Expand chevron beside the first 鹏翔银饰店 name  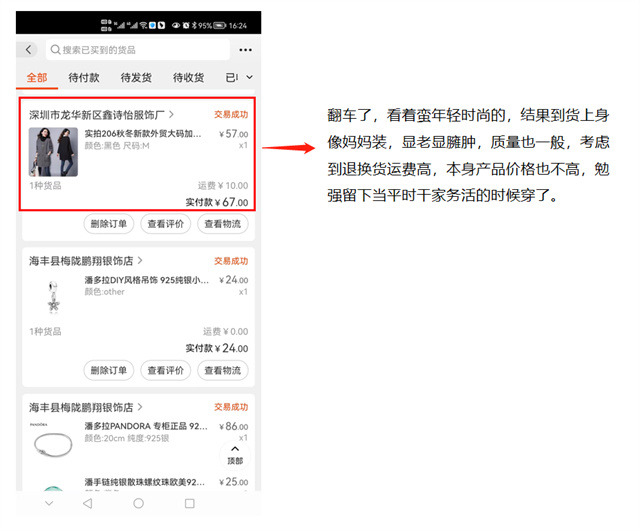pos(140,260)
